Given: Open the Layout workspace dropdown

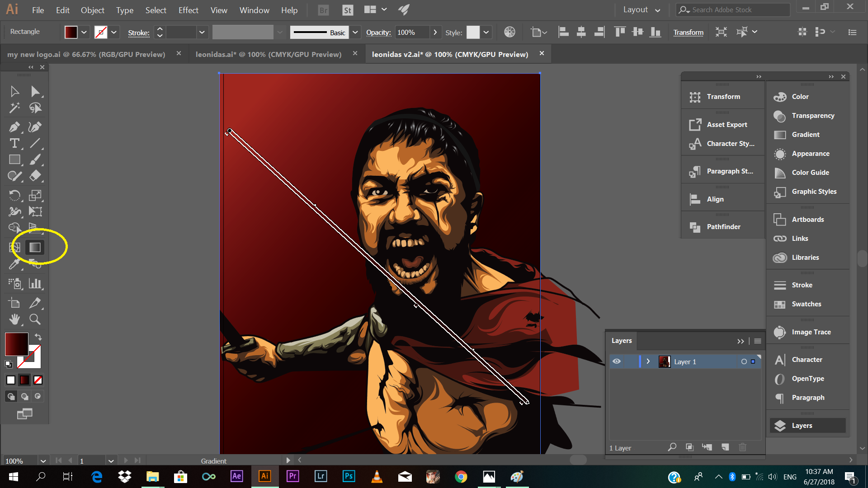Looking at the screenshot, I should pyautogui.click(x=642, y=10).
